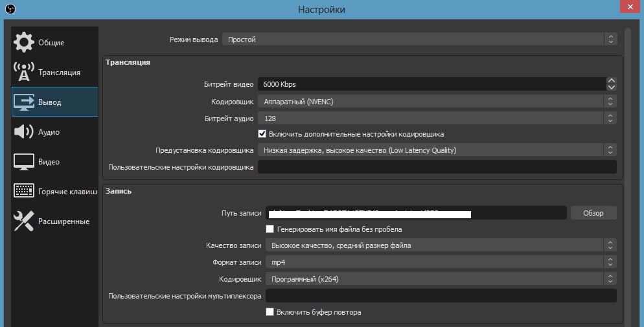Image resolution: width=644 pixels, height=327 pixels.
Task: Click the Путь записи label
Action: [x=242, y=213]
